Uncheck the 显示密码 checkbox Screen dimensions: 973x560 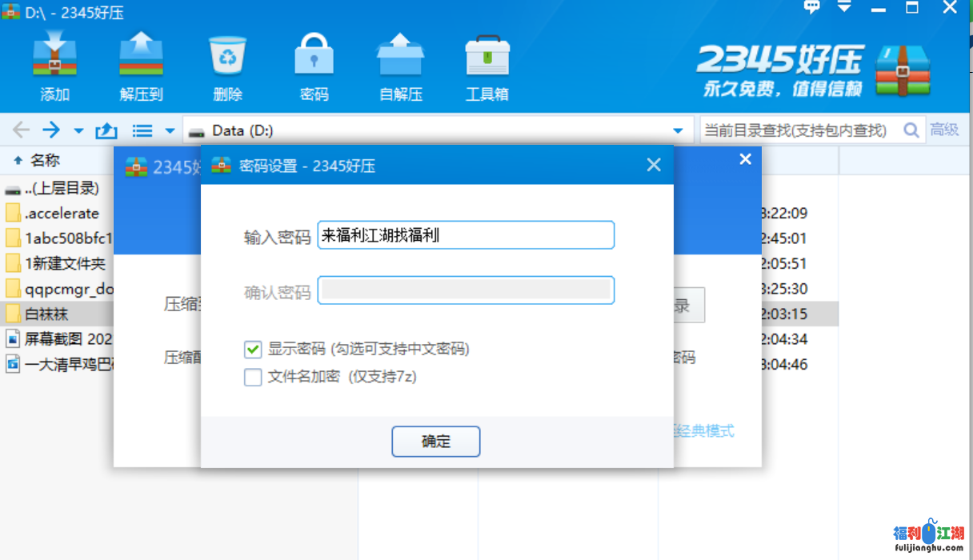253,350
